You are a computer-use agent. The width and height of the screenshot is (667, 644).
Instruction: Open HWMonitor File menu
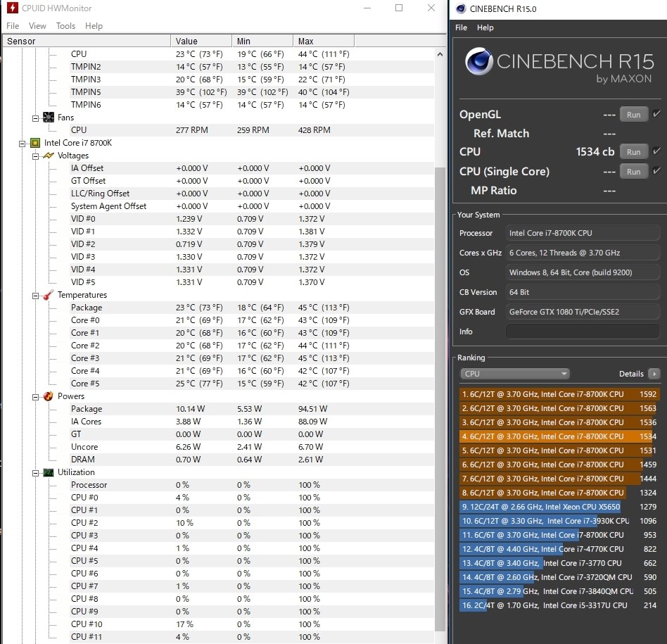(13, 26)
